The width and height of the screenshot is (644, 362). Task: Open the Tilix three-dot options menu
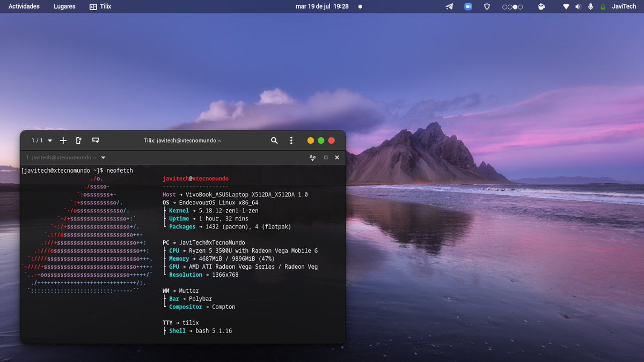291,140
